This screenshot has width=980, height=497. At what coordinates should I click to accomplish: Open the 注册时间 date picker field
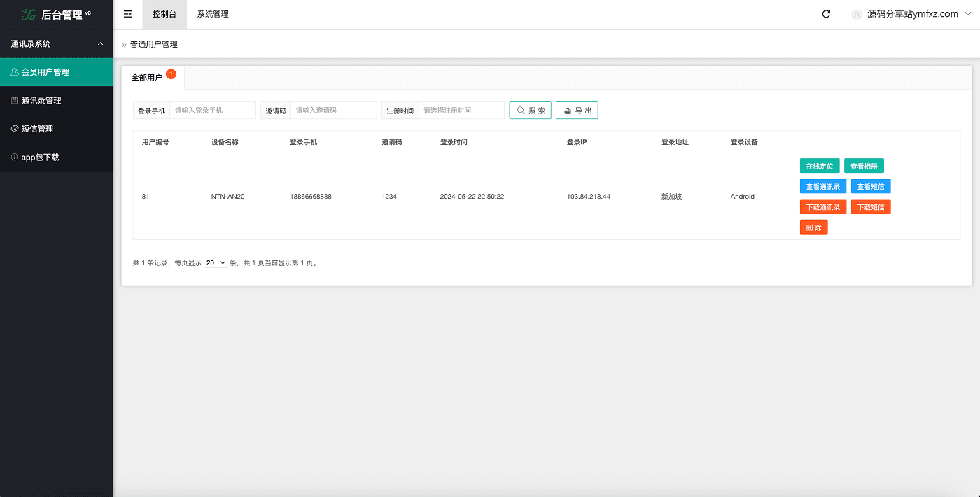tap(461, 110)
